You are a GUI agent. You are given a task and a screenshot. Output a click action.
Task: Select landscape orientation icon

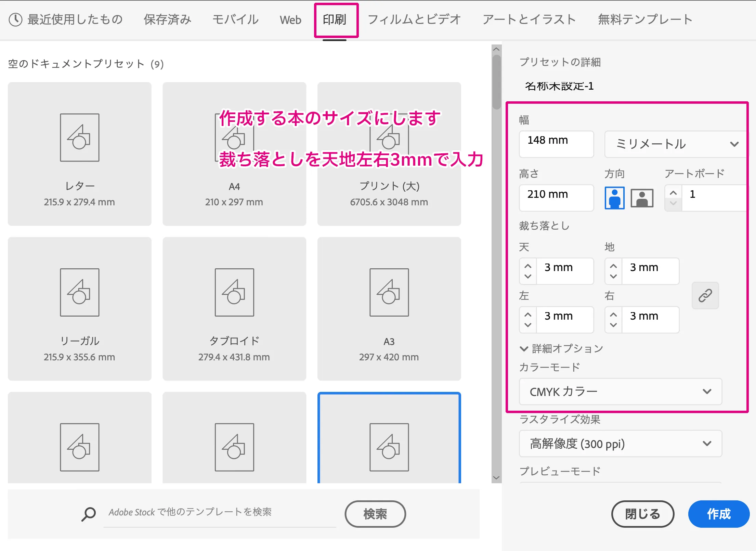pos(642,198)
